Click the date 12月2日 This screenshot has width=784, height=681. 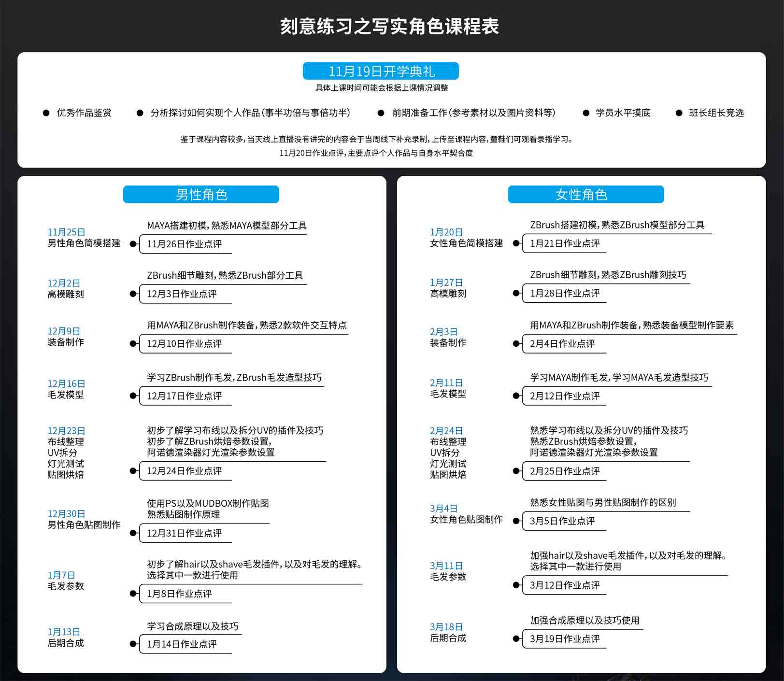pos(64,283)
